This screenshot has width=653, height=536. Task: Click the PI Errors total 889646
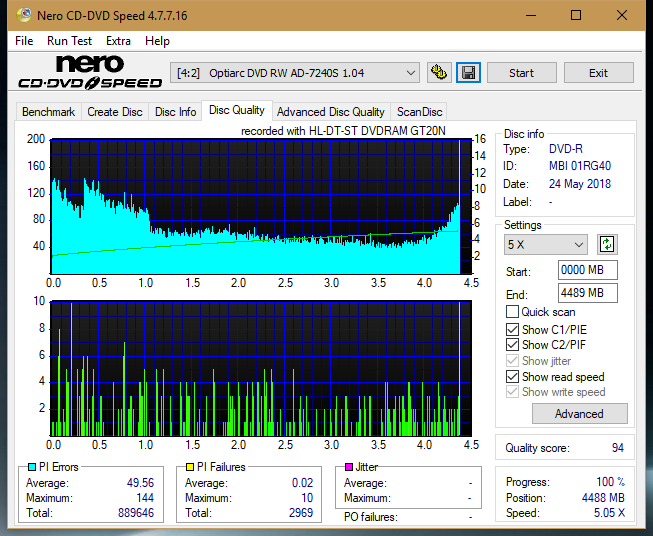pyautogui.click(x=136, y=512)
